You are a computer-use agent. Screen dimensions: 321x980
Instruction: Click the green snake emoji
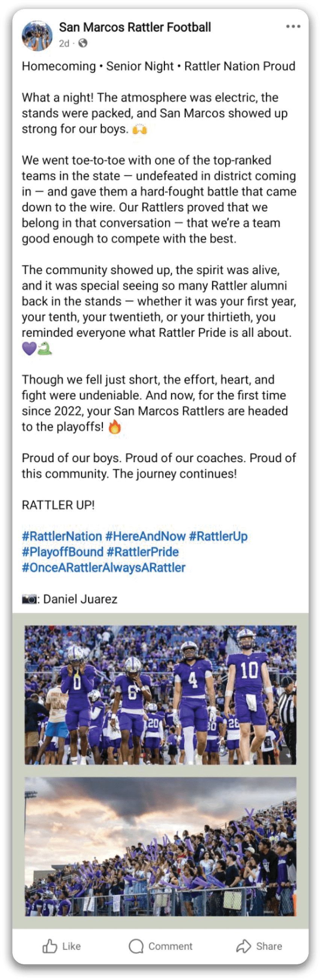[44, 348]
